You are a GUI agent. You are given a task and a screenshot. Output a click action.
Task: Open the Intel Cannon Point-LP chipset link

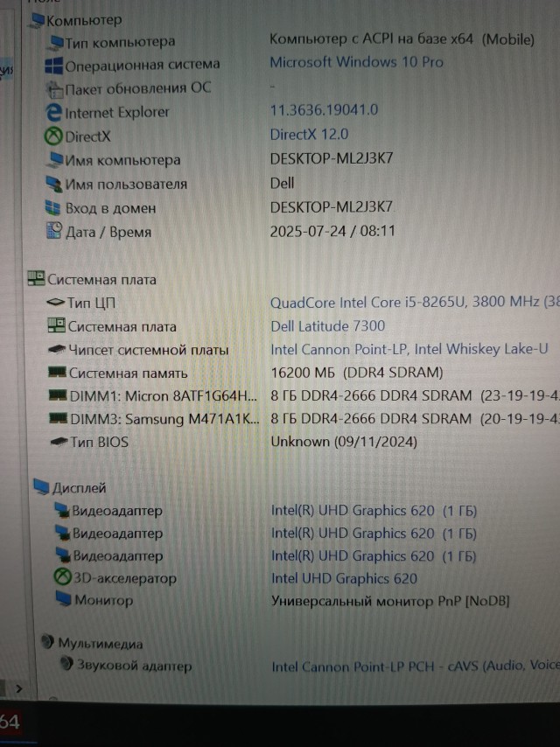click(x=409, y=350)
